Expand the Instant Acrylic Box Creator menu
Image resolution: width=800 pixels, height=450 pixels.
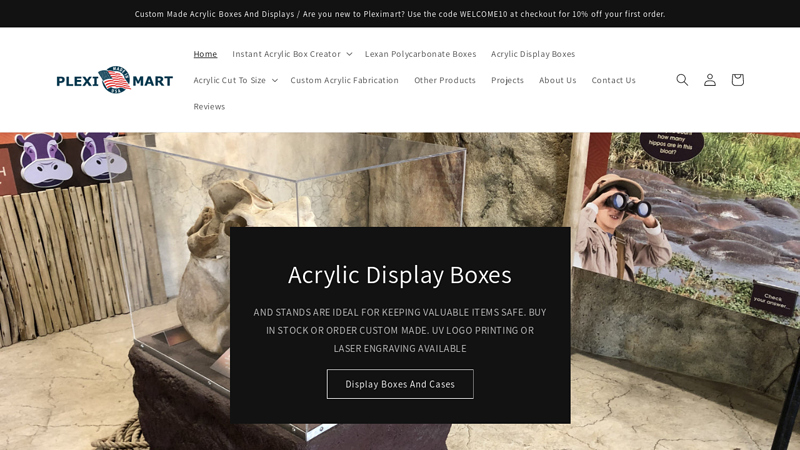point(292,54)
